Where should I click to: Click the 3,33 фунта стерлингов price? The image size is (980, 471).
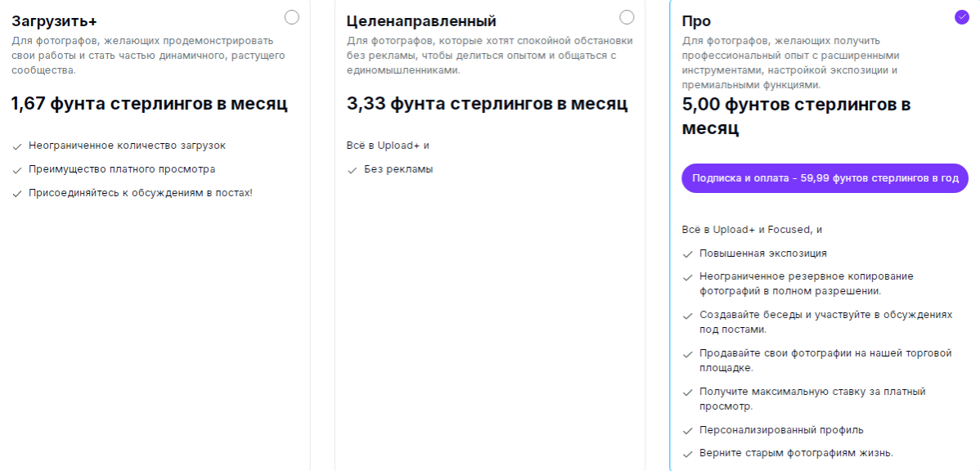coord(487,104)
